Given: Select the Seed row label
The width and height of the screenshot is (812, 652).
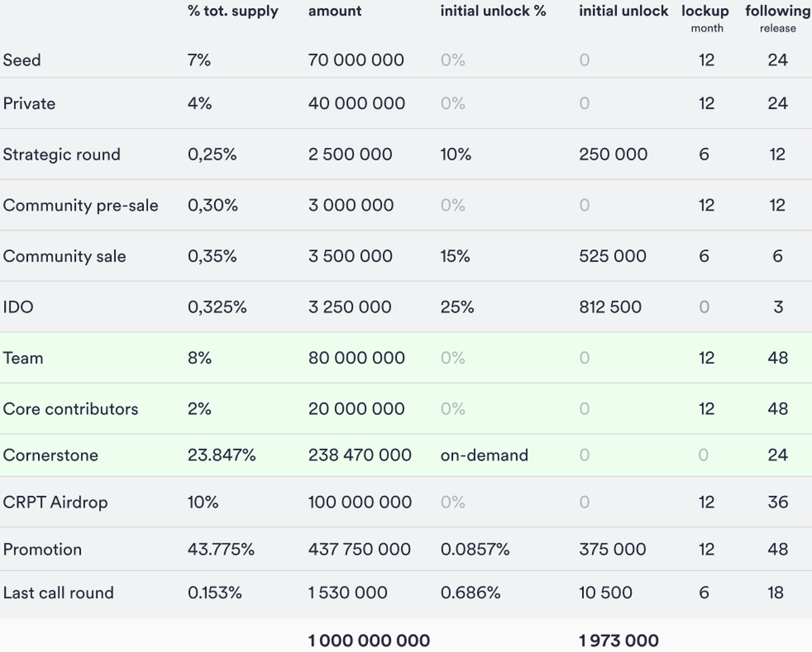Looking at the screenshot, I should coord(22,60).
